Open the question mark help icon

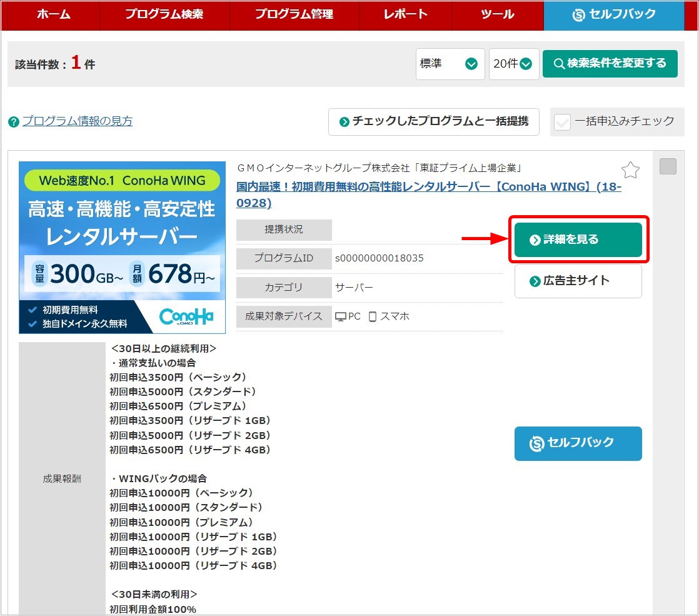14,121
